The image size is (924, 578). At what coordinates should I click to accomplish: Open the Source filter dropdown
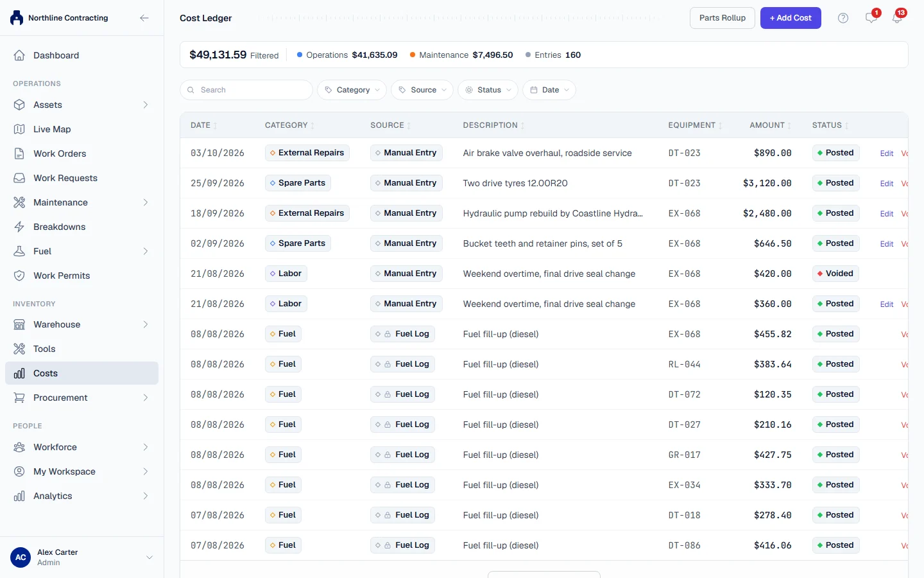tap(422, 90)
